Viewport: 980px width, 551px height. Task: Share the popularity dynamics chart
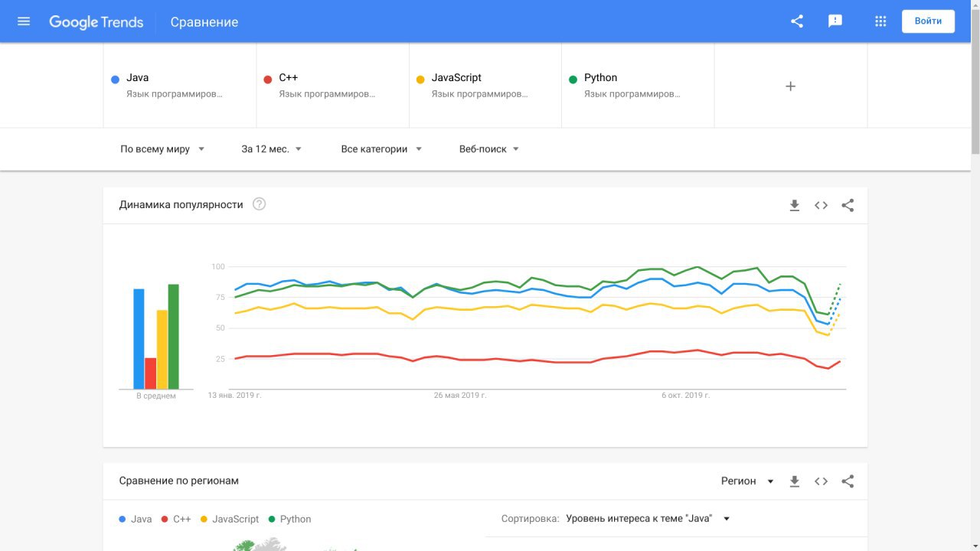click(848, 205)
